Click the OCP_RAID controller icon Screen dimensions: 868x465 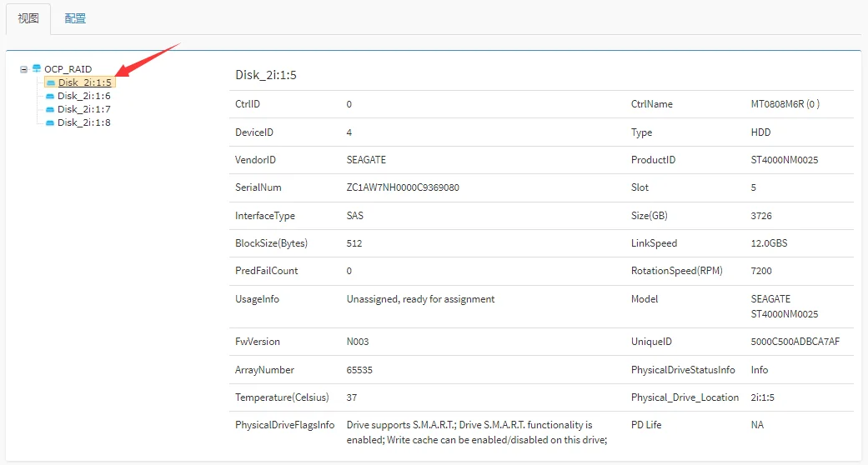coord(37,68)
